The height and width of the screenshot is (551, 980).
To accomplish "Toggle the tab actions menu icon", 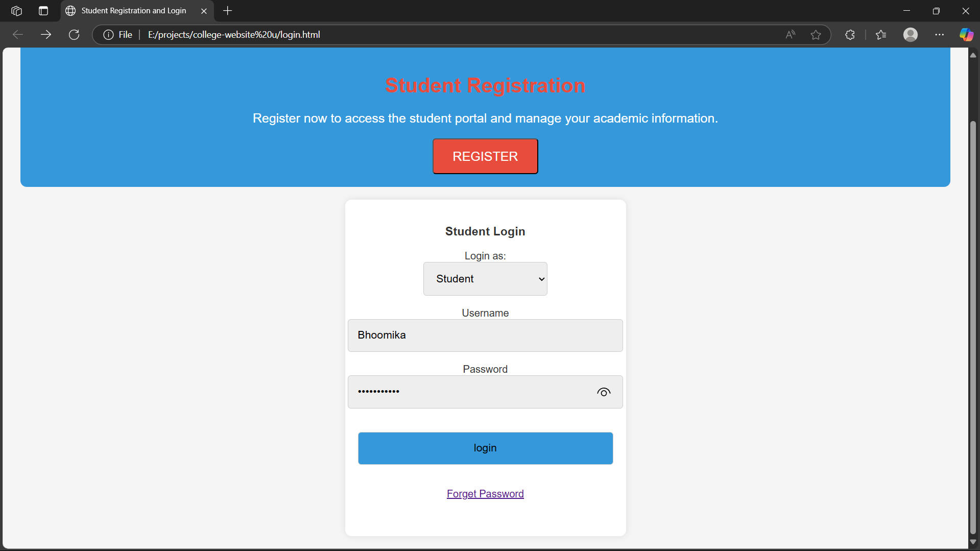I will pyautogui.click(x=43, y=11).
